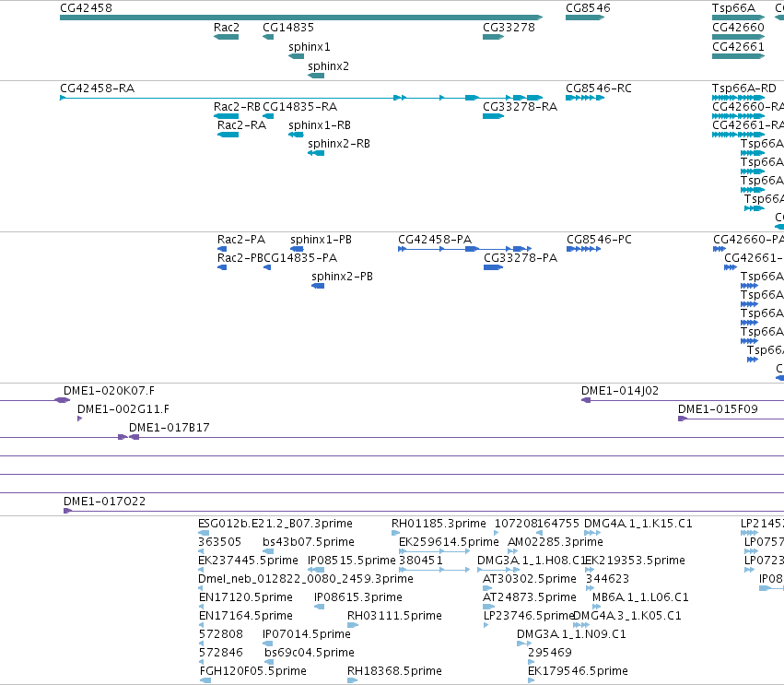Select protein Rac2-PB
This screenshot has height=685, width=784.
pos(222,267)
